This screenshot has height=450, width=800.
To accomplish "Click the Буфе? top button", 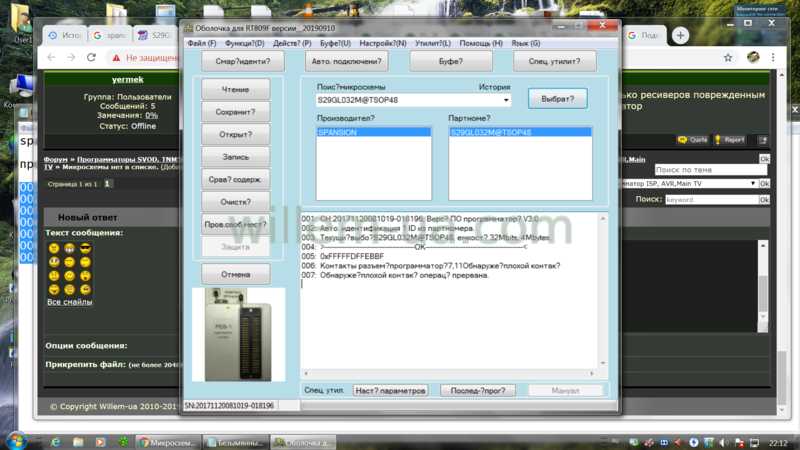I will (x=451, y=61).
